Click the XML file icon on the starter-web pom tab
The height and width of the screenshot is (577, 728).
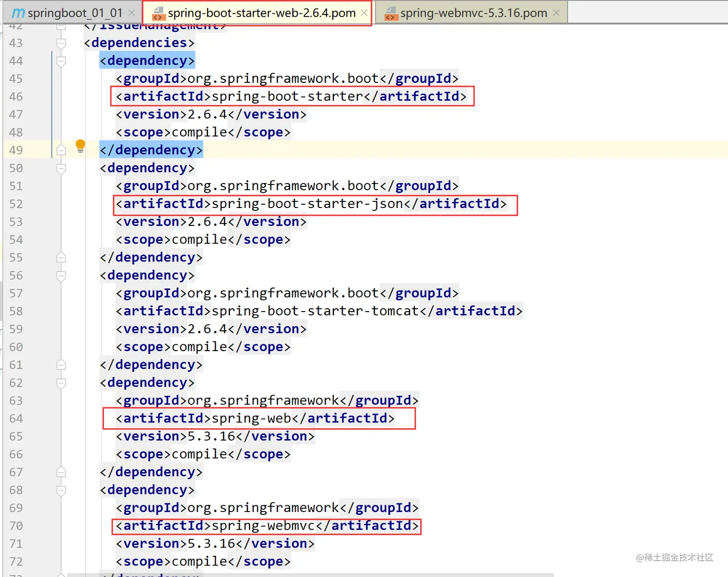tap(158, 13)
